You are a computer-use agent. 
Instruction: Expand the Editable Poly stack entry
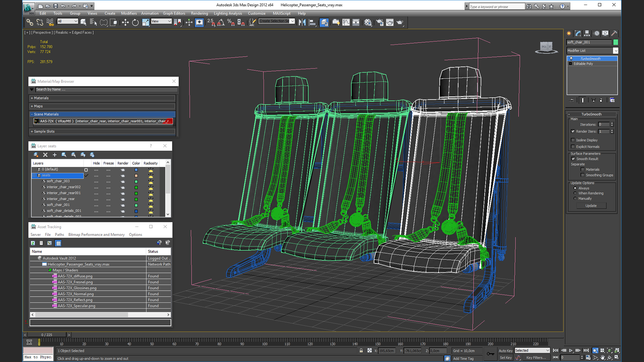[570, 64]
